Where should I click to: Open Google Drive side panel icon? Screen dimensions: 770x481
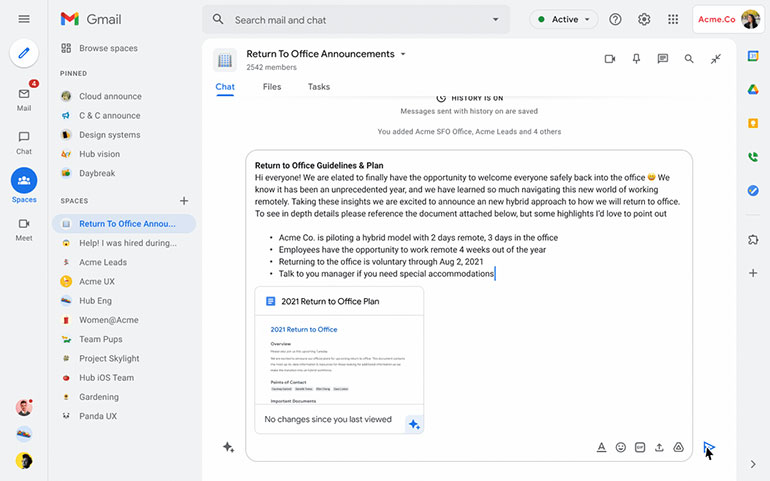[x=753, y=89]
